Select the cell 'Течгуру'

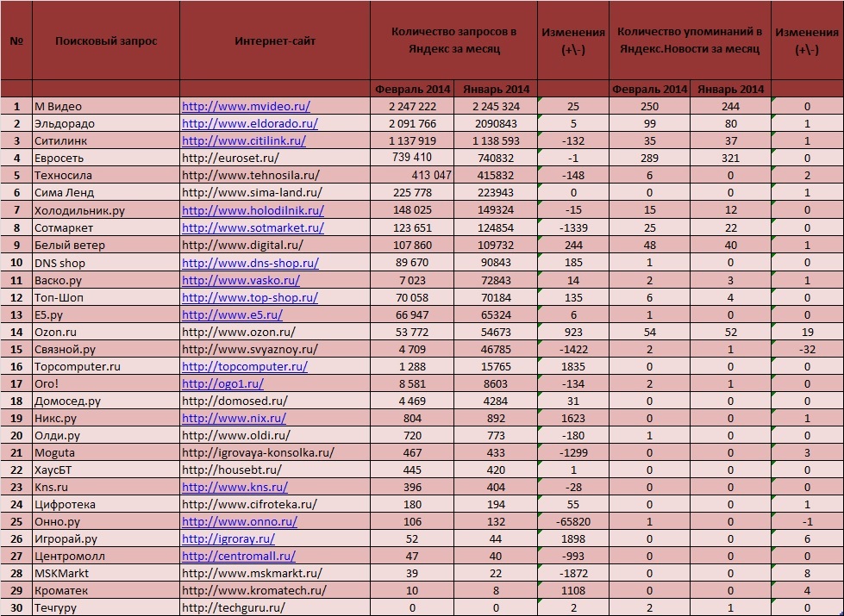[106, 607]
